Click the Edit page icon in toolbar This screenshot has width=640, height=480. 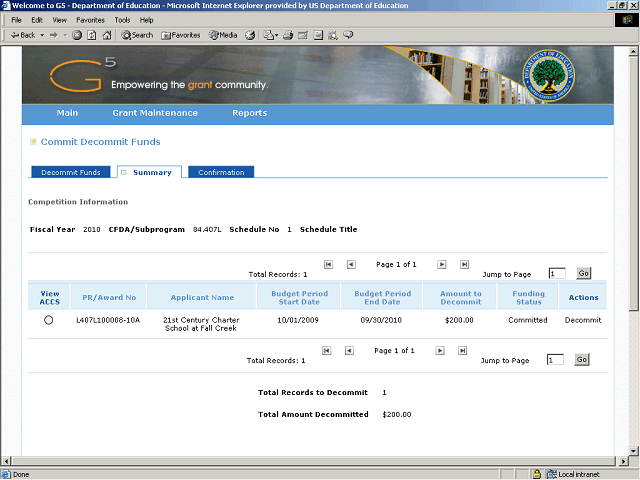[x=303, y=35]
